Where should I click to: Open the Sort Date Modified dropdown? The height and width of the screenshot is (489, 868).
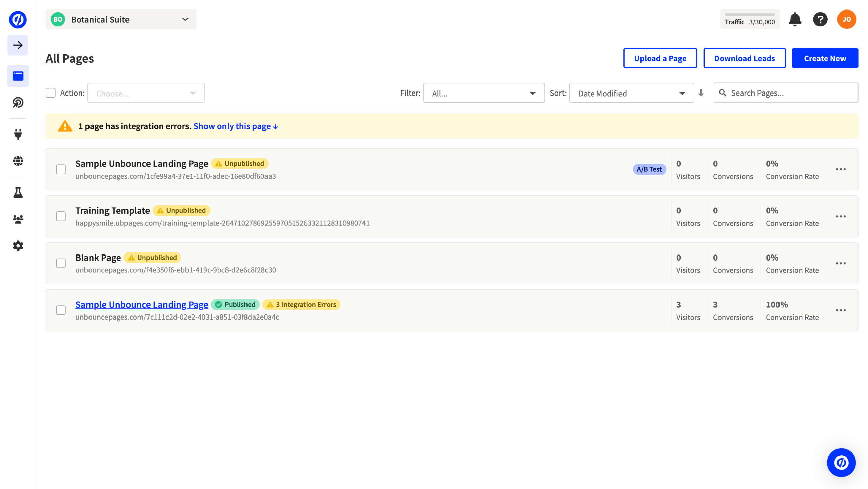(631, 93)
